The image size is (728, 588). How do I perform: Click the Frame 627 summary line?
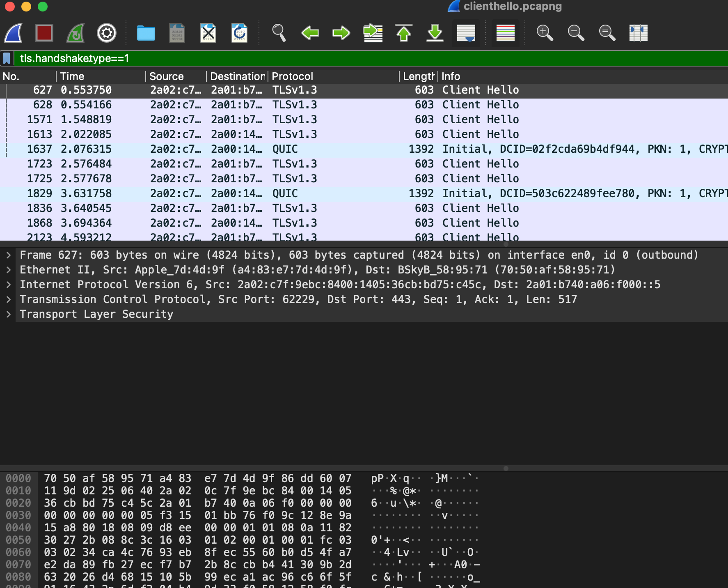point(359,255)
